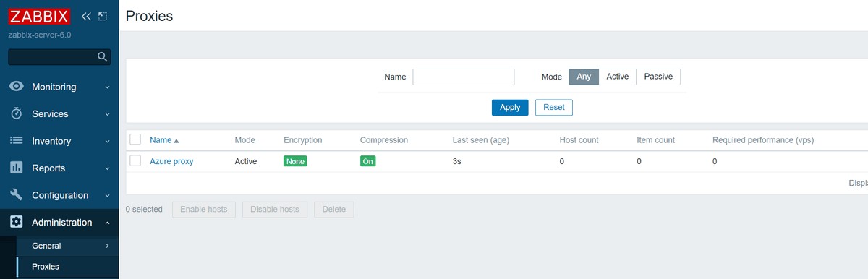Click the Mode column header in table
Screen dimensions: 868x279
click(245, 140)
